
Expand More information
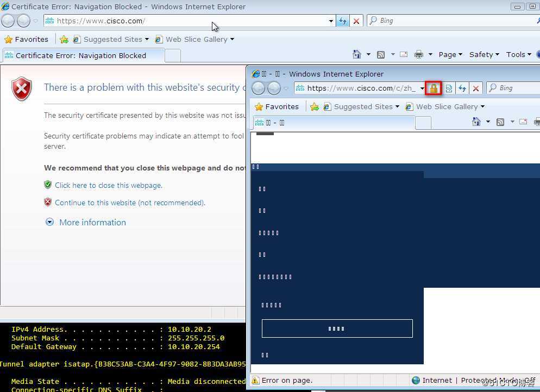click(x=86, y=222)
